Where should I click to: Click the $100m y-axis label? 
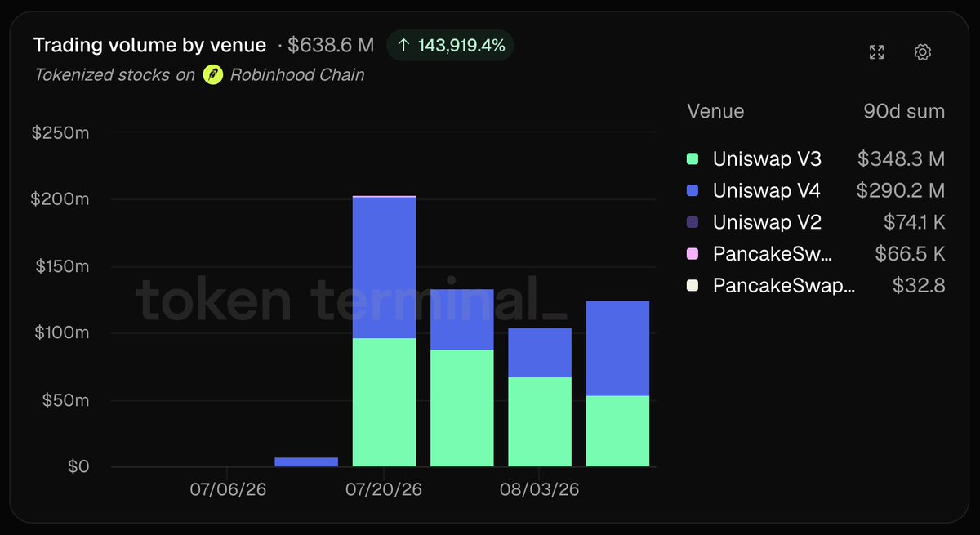click(60, 333)
